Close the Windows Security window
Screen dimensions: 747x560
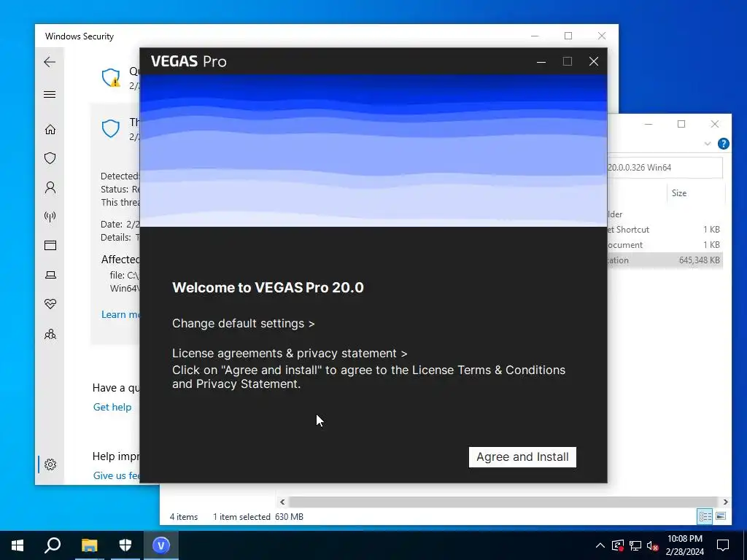click(602, 36)
